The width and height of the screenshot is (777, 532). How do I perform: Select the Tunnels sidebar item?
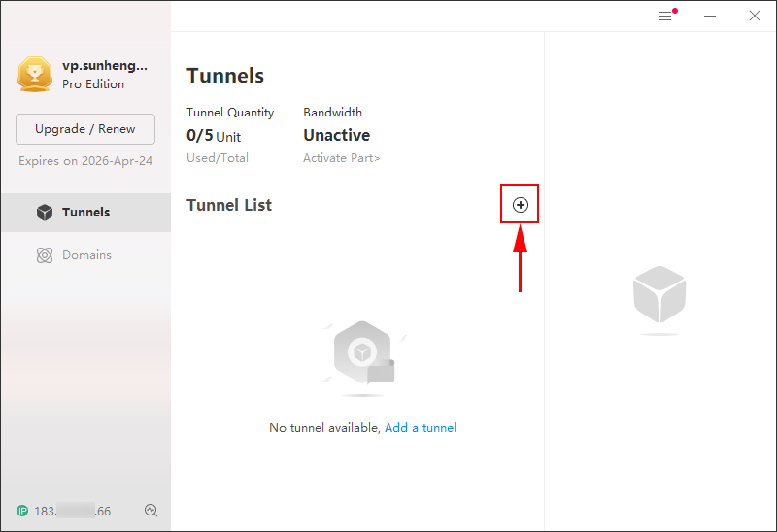coord(86,213)
